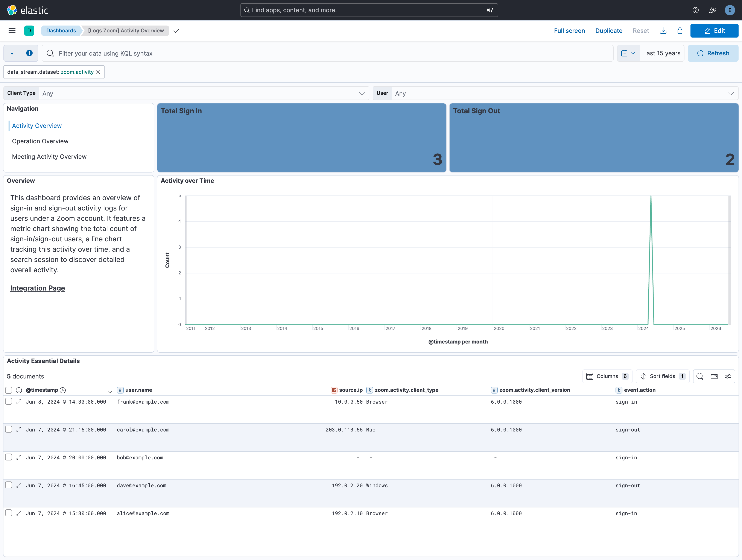Open the user avatar E menu
This screenshot has width=742, height=560.
tap(730, 10)
